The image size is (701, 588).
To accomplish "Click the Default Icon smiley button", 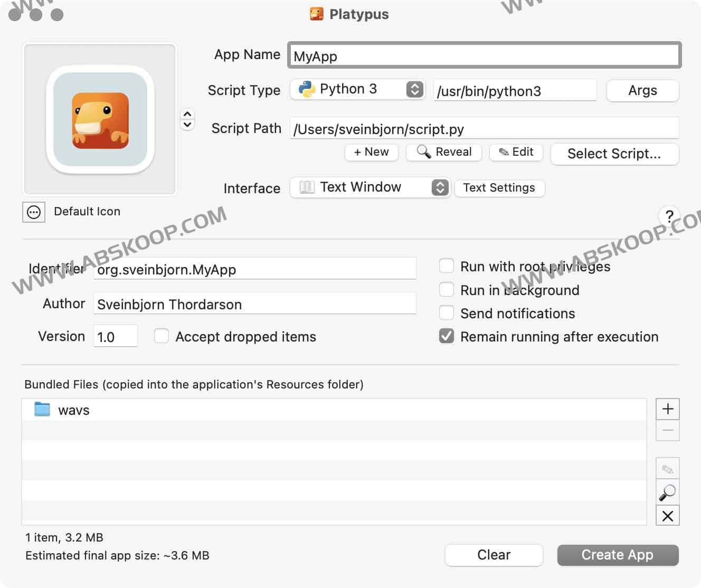I will coord(33,212).
